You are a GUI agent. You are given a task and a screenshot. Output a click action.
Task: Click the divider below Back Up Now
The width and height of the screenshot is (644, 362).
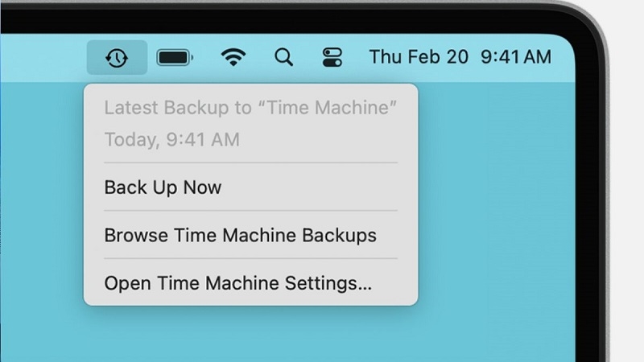click(x=250, y=211)
